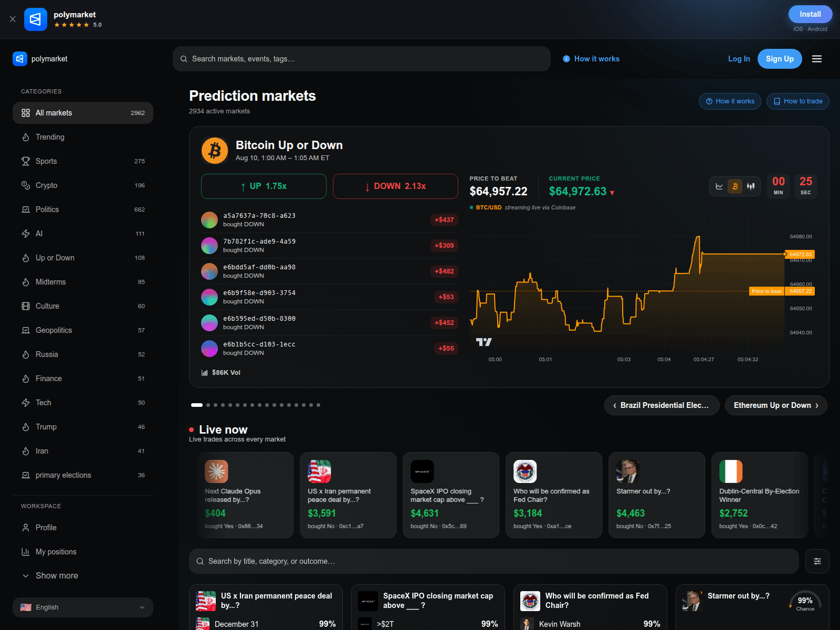Screen dimensions: 840x630
Task: Click the Geopolitics chart icon
Action: coord(26,330)
